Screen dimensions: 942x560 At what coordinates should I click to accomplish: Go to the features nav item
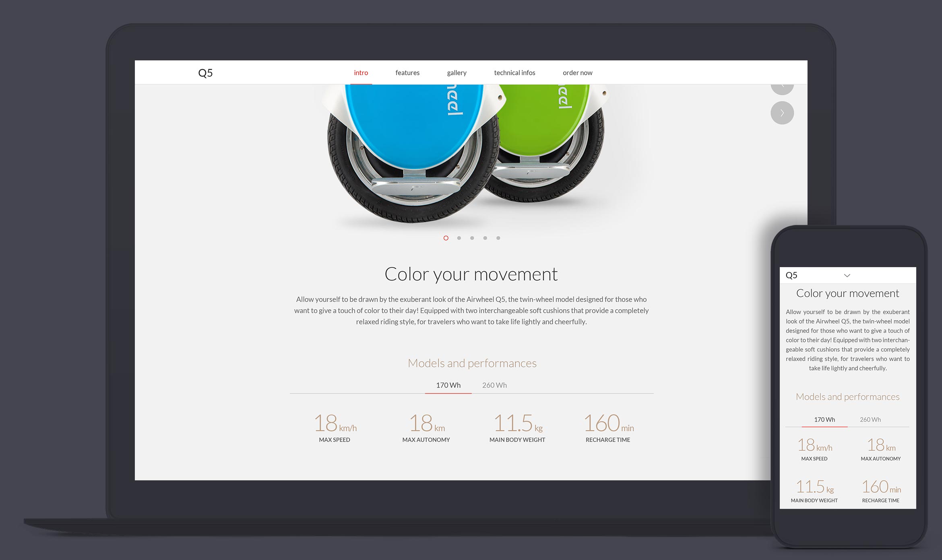coord(407,73)
